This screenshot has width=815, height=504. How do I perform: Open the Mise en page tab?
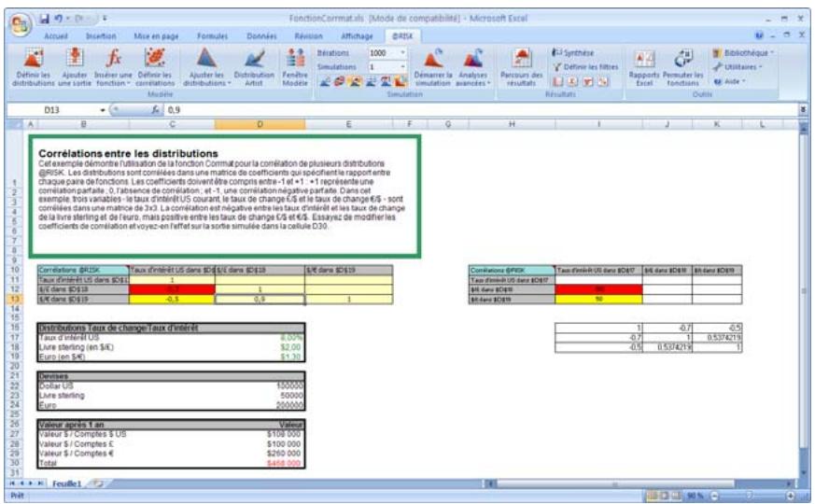156,35
